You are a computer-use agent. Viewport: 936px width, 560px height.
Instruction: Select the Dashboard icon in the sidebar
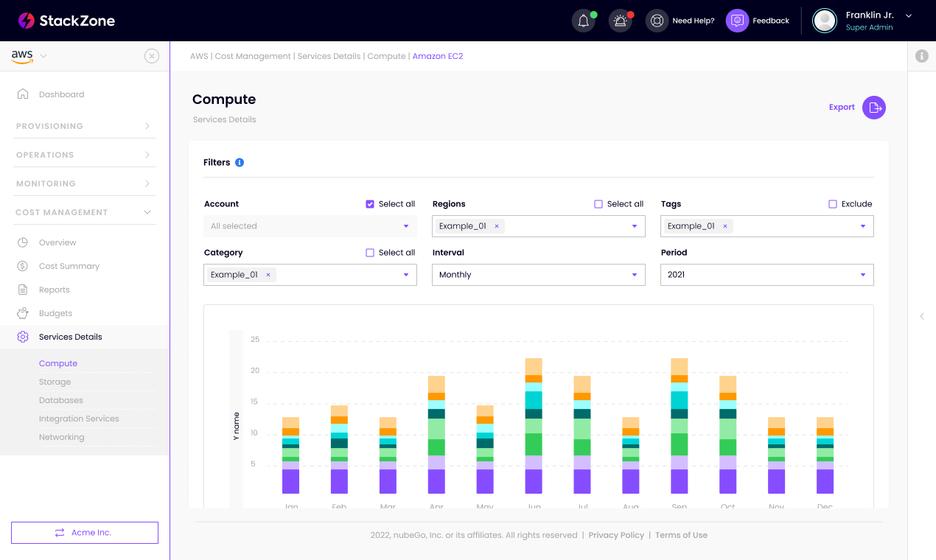(x=22, y=94)
